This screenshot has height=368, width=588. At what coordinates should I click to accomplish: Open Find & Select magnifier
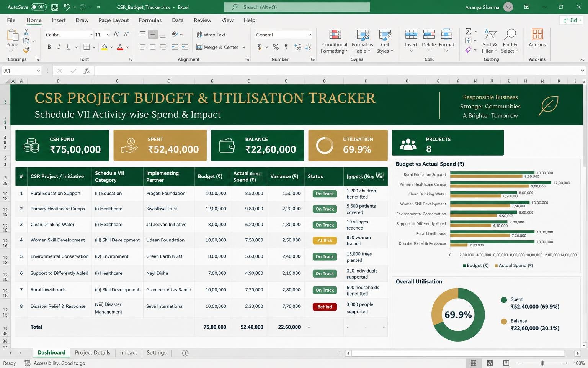point(510,41)
